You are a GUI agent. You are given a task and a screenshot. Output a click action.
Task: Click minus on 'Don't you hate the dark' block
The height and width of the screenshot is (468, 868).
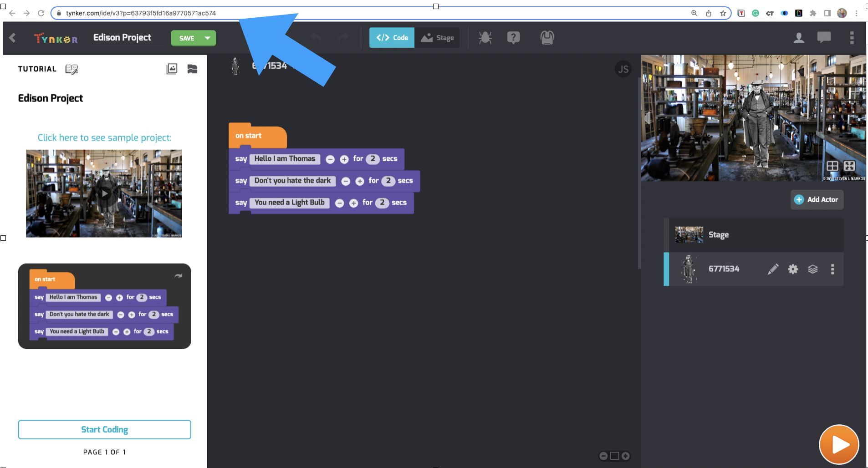point(346,181)
